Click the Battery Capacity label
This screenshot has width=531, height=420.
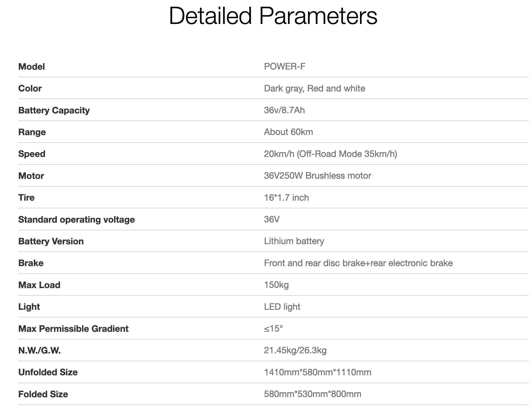click(54, 110)
